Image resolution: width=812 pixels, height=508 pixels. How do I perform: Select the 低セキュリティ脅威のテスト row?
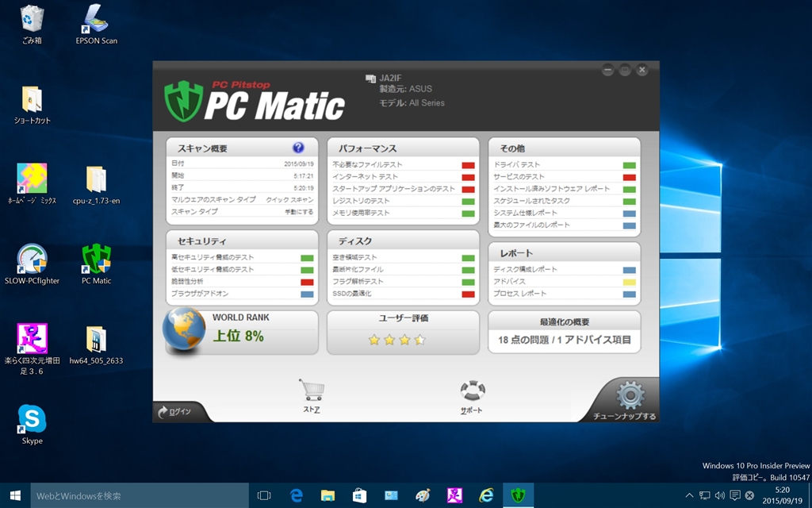(x=243, y=270)
